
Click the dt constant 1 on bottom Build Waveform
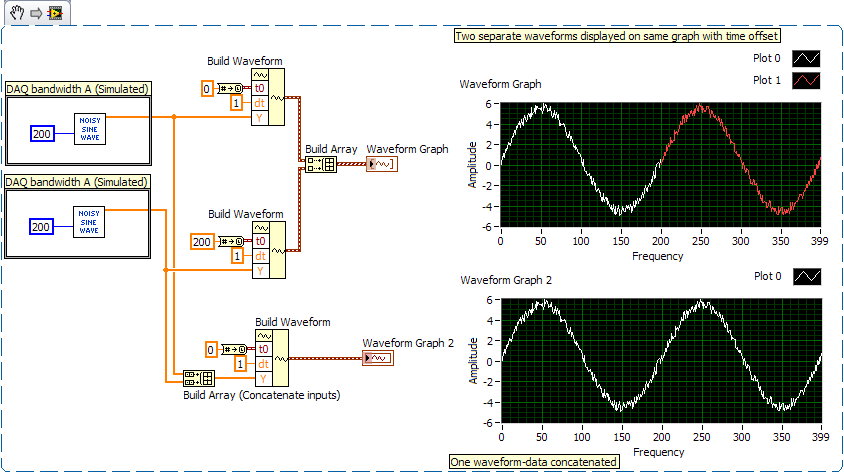(240, 364)
